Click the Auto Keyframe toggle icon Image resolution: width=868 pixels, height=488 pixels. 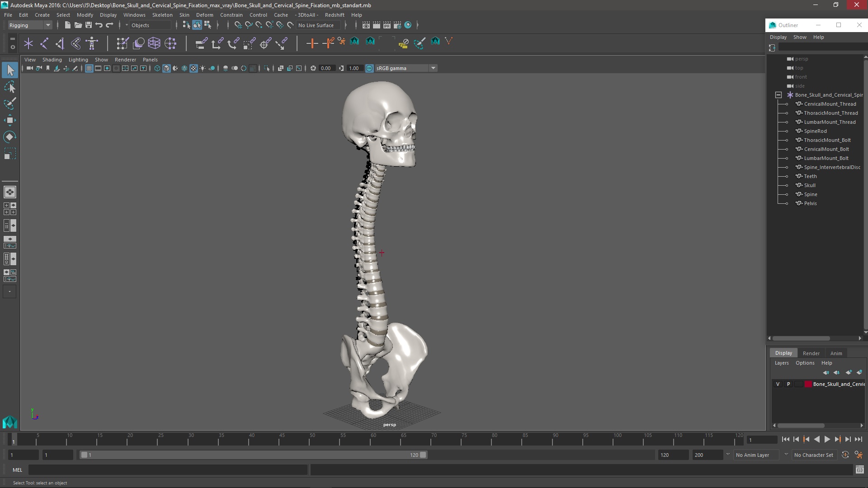(845, 455)
